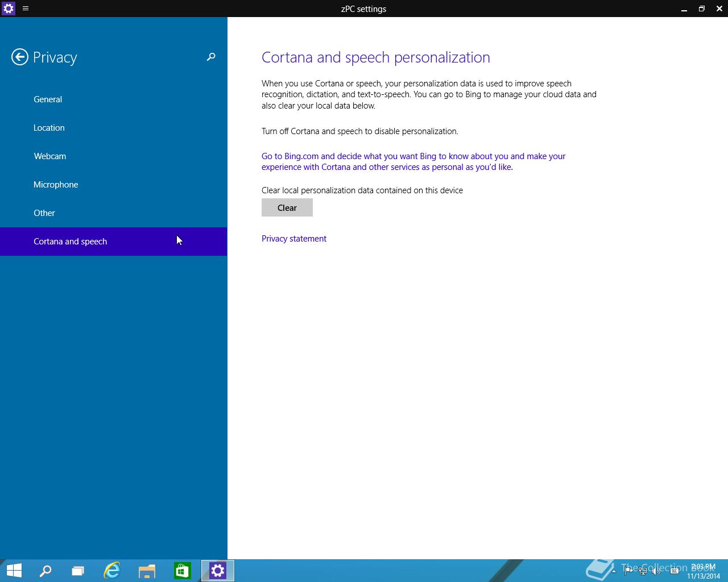Open the Windows Start button
Screen dimensions: 728x582
[14, 571]
